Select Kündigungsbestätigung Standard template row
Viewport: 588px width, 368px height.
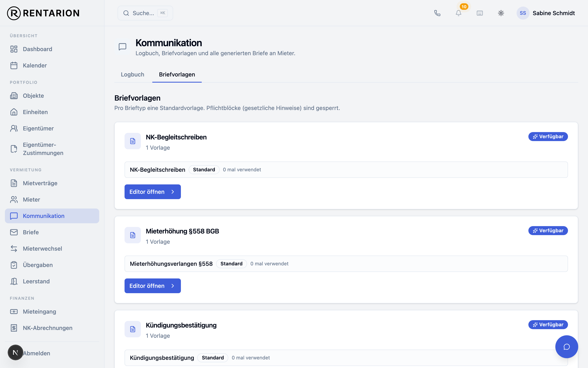pos(346,358)
